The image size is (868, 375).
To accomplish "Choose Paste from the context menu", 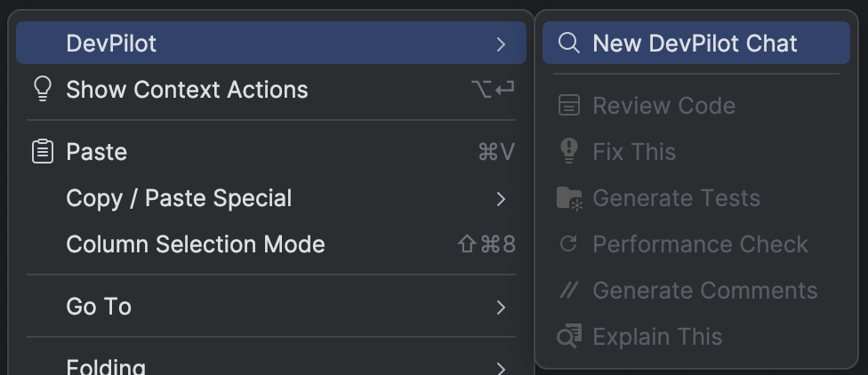I will [x=271, y=152].
